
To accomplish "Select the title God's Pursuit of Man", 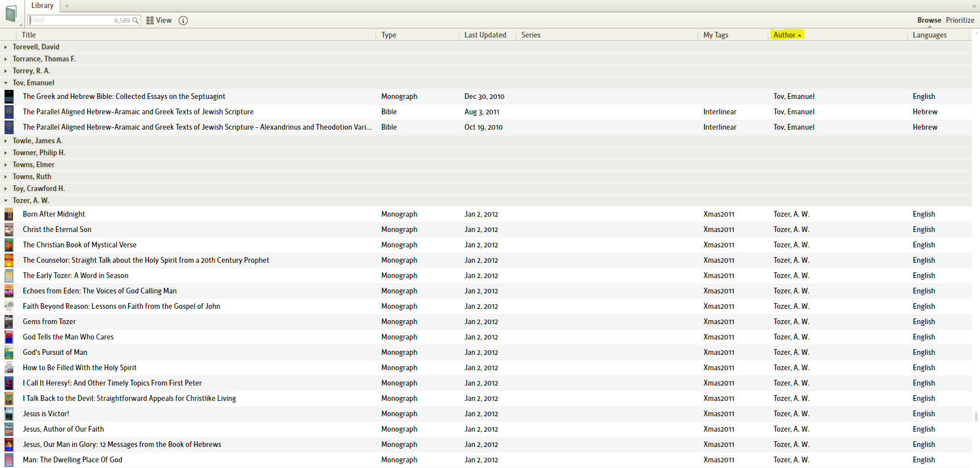I will point(55,353).
